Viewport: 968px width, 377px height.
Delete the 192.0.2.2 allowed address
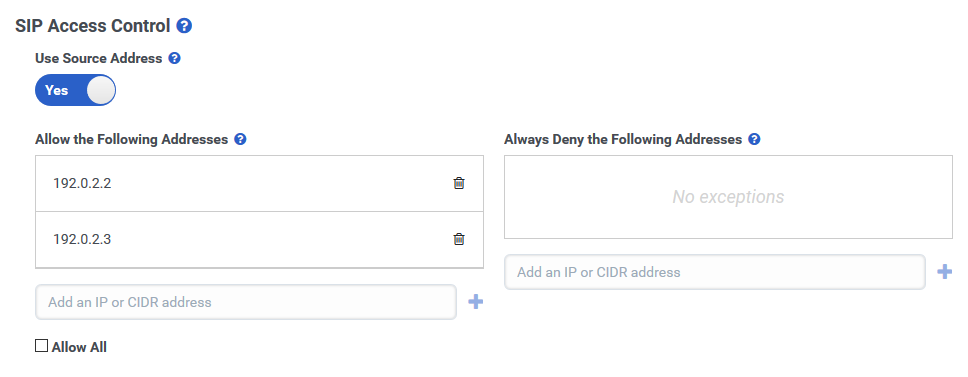(x=459, y=183)
